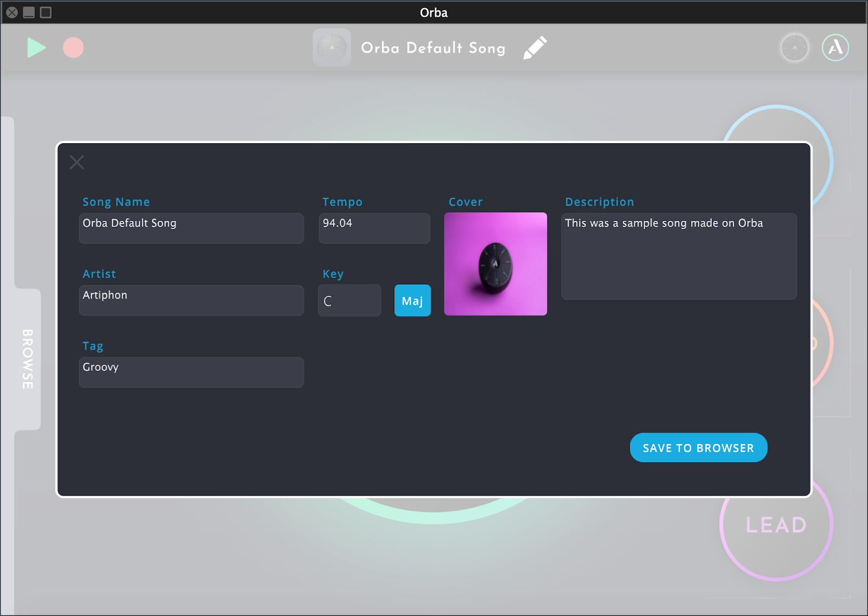Click the Artist input field
Viewport: 868px width, 616px height.
tap(192, 301)
